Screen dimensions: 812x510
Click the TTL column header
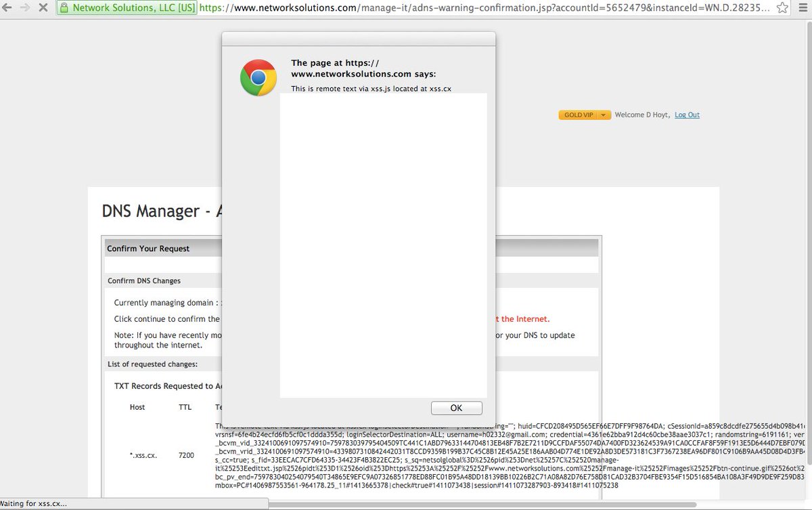click(185, 408)
